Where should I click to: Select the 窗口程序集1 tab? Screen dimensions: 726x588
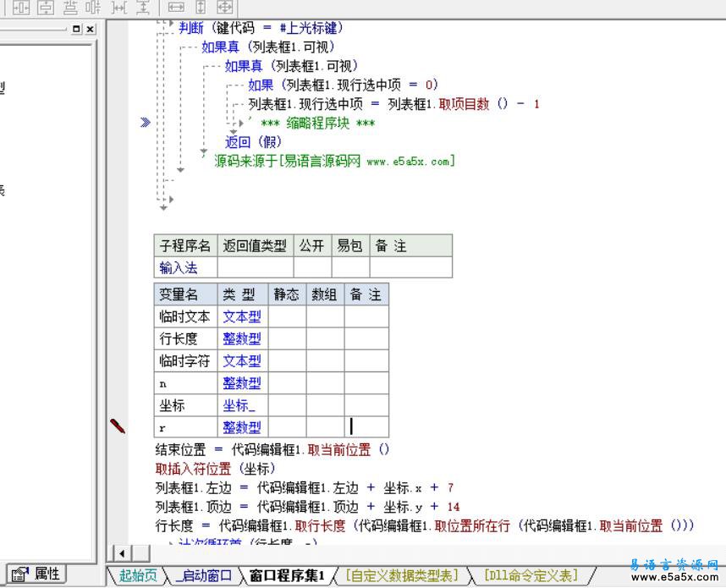coord(287,575)
